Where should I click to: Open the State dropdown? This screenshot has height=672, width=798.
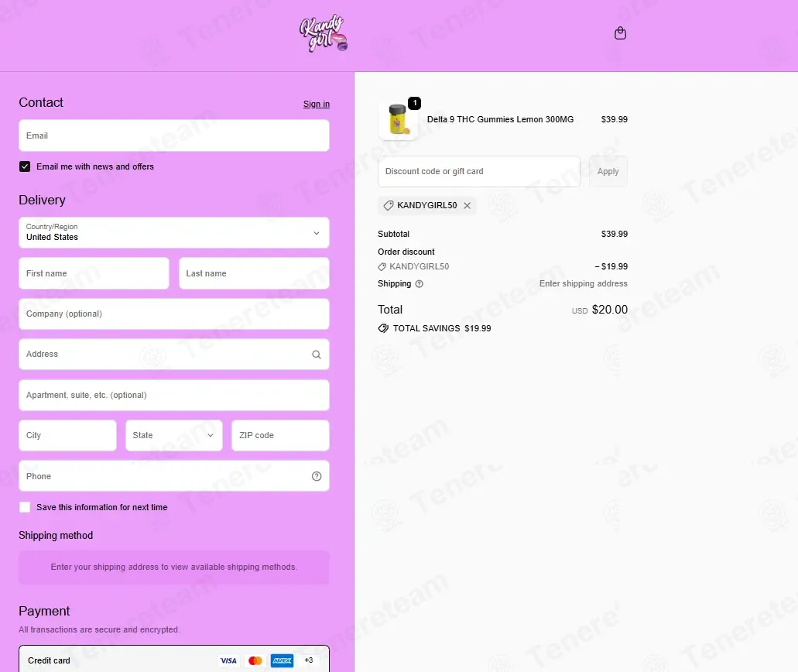tap(174, 435)
